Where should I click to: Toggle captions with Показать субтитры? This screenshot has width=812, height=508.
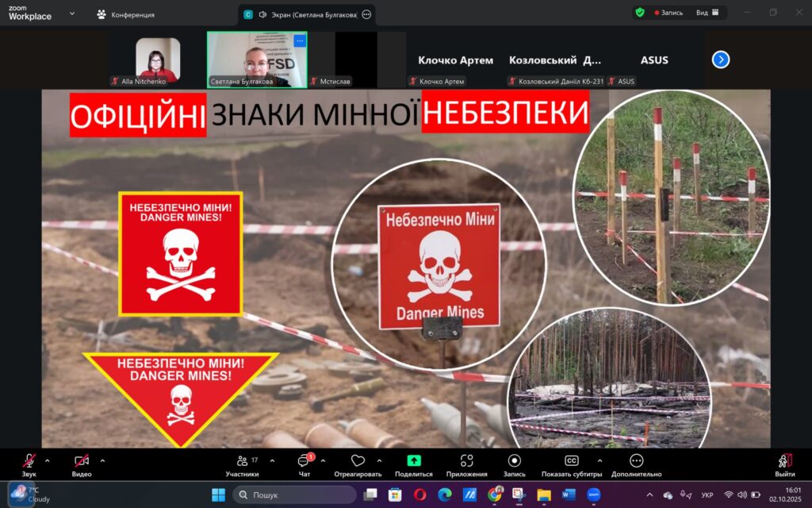point(571,463)
